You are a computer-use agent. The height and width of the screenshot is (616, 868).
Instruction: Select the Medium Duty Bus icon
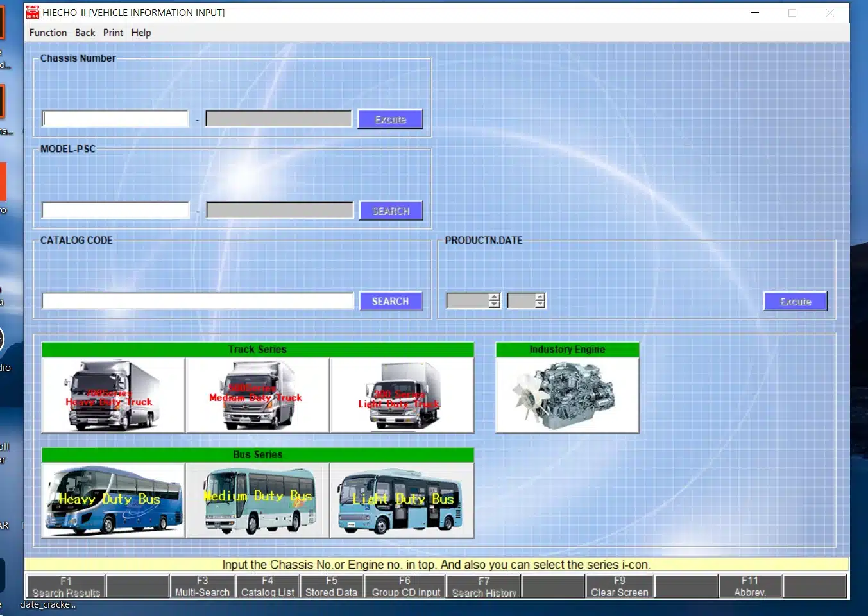point(257,500)
